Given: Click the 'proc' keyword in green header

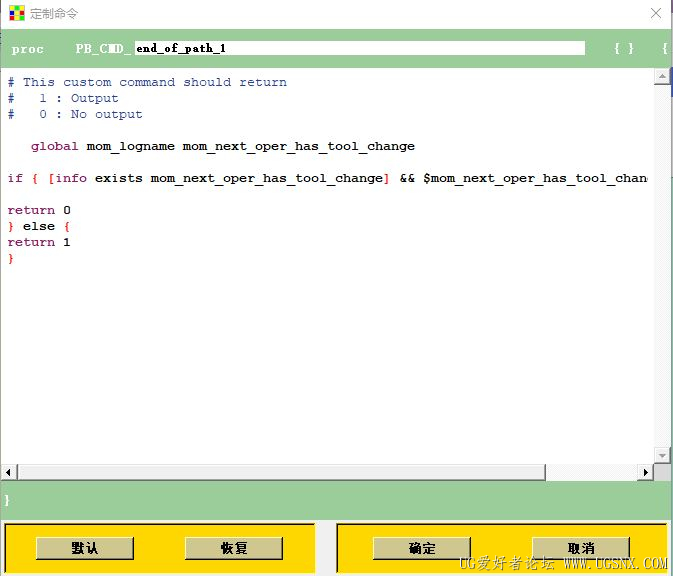Looking at the screenshot, I should pos(27,49).
